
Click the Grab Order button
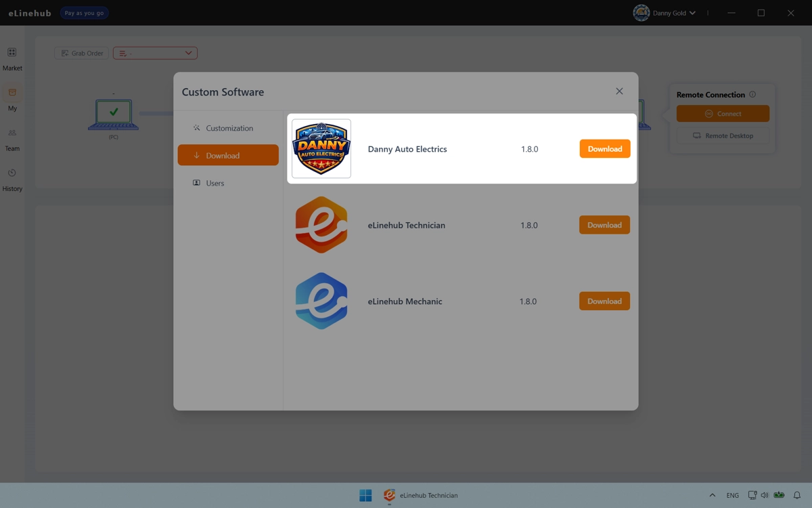pyautogui.click(x=82, y=53)
